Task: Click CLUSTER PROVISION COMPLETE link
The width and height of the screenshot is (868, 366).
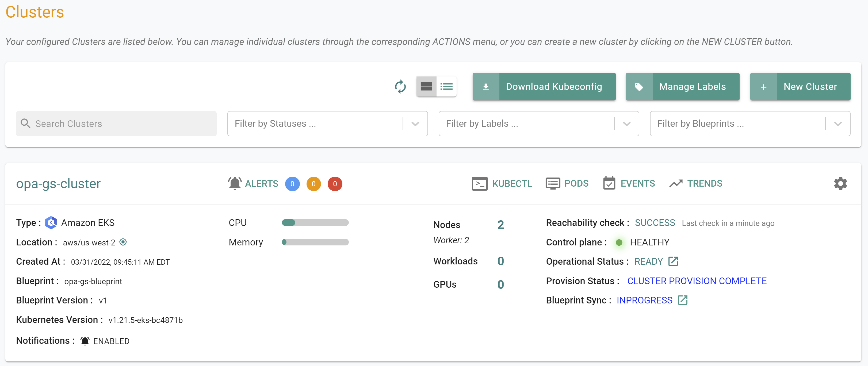Action: pos(697,281)
